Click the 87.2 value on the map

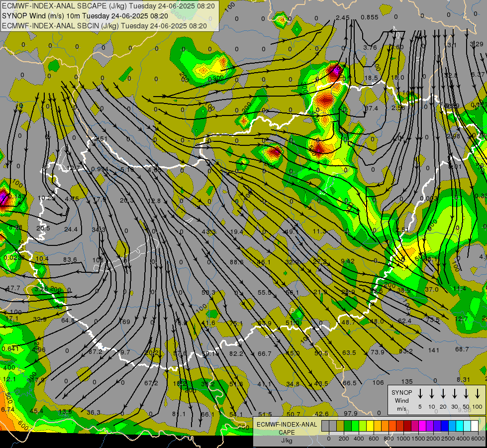[96, 351]
